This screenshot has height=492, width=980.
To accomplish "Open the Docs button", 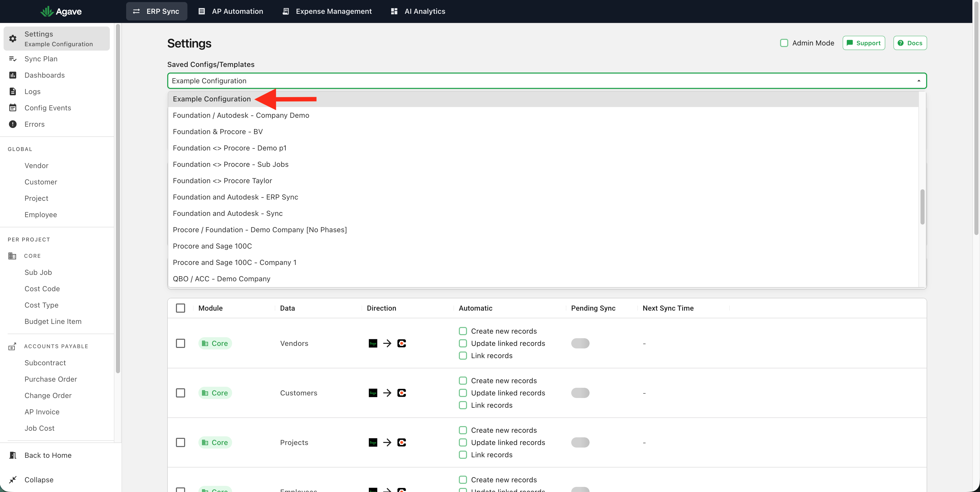I will (910, 43).
